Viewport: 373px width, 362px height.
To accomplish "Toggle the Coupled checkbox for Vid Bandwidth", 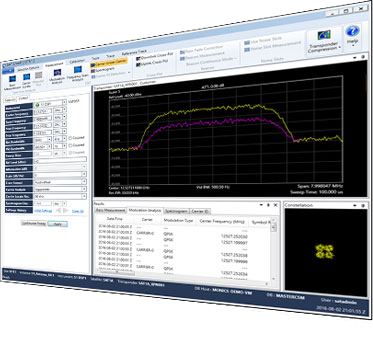I will click(70, 145).
